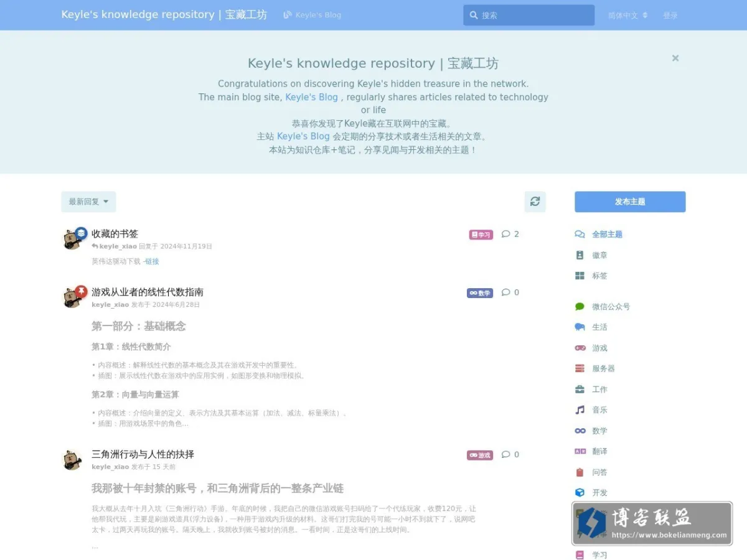Click keyle_xiao under 游戏从业者的线性代数指南

[x=110, y=305]
